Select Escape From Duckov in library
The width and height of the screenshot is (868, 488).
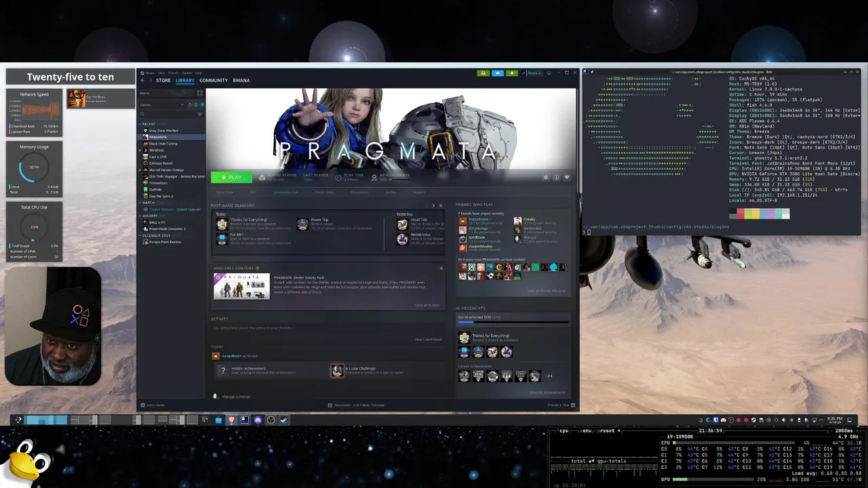click(x=171, y=242)
